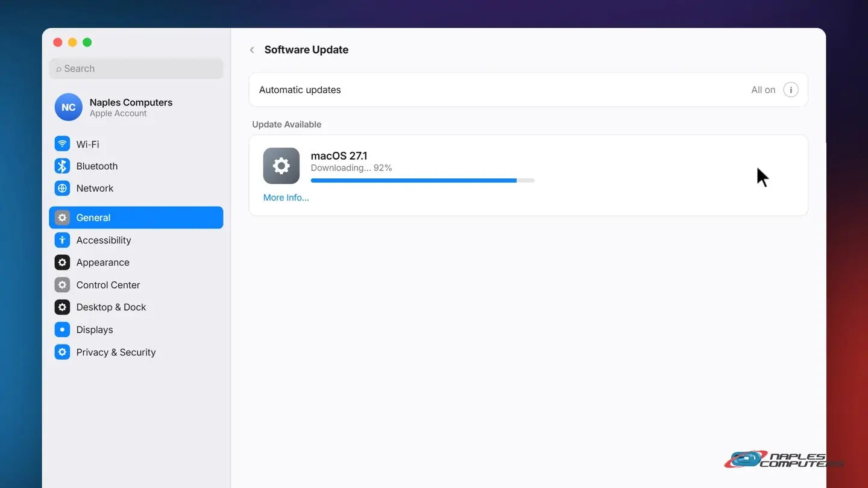Click the Bluetooth icon in sidebar
This screenshot has width=868, height=488.
(62, 166)
